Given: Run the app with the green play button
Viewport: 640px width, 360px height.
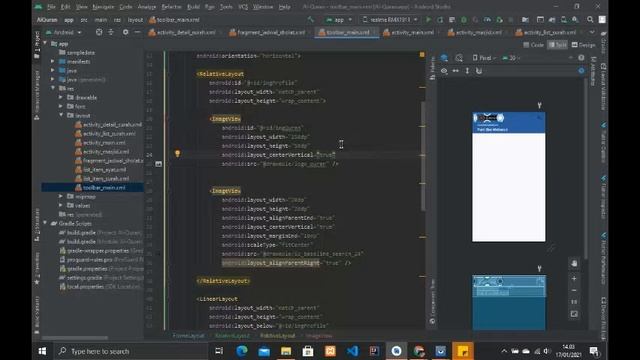Looking at the screenshot, I should click(x=428, y=20).
